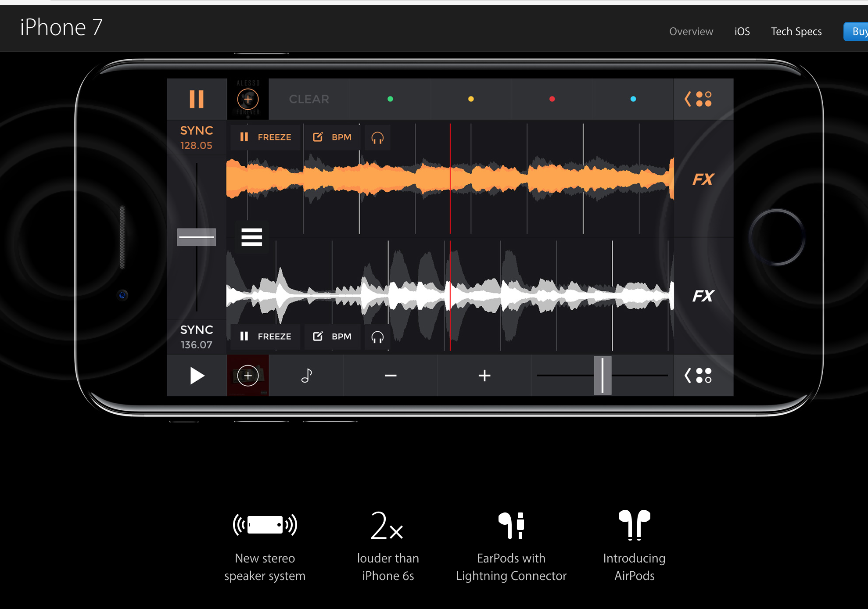The image size is (868, 609).
Task: Click the EarPods with Lightning Connector icon
Action: [x=511, y=525]
